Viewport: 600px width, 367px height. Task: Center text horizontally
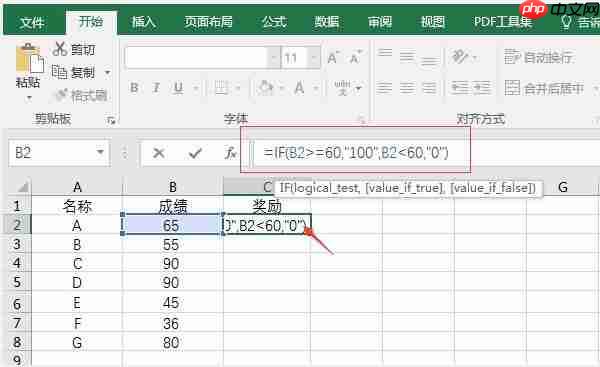click(x=407, y=88)
